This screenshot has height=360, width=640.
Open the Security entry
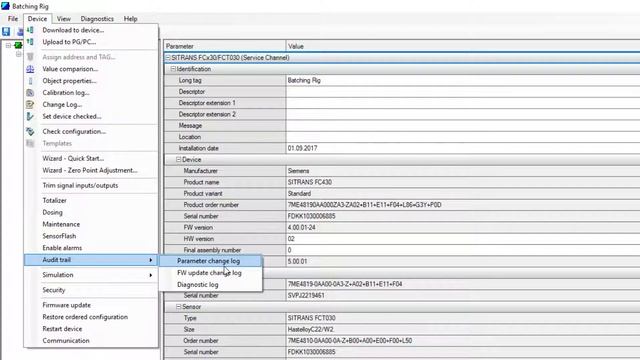point(53,290)
